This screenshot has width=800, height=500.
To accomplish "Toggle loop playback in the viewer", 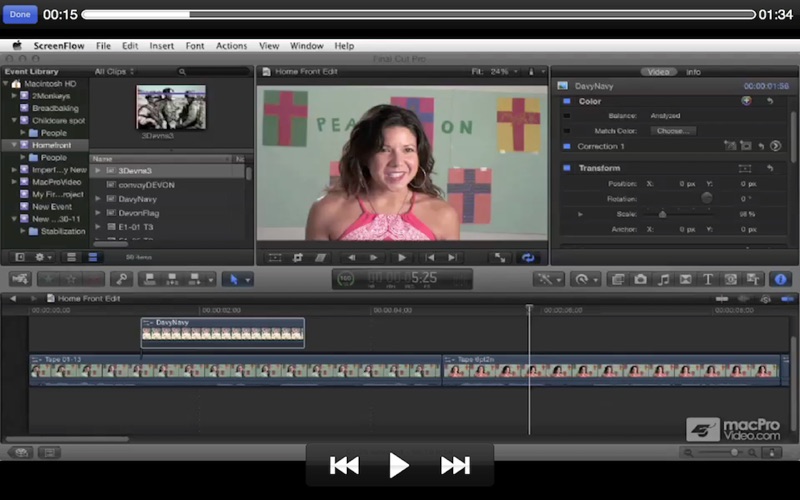I will [528, 258].
